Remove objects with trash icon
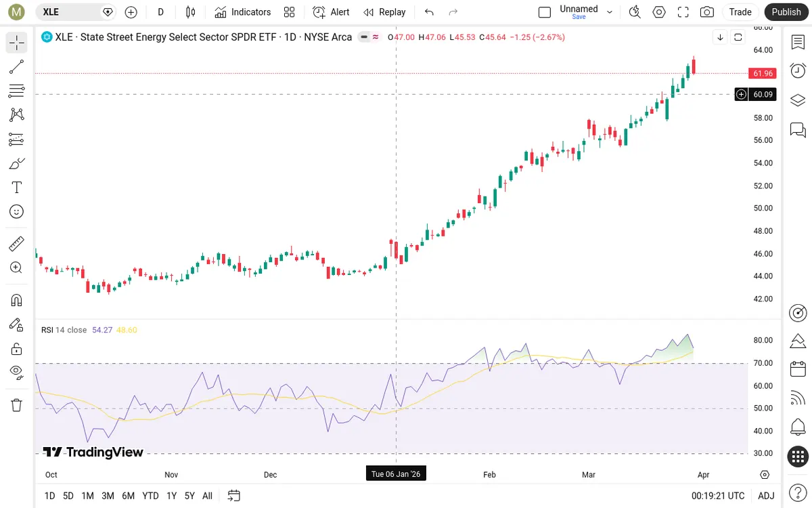 17,405
